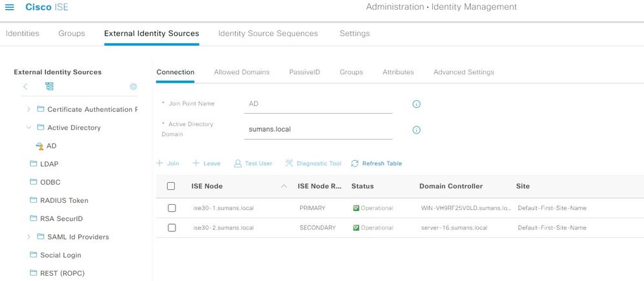
Task: Click the green Operational status icon for ise30-1
Action: coord(356,208)
